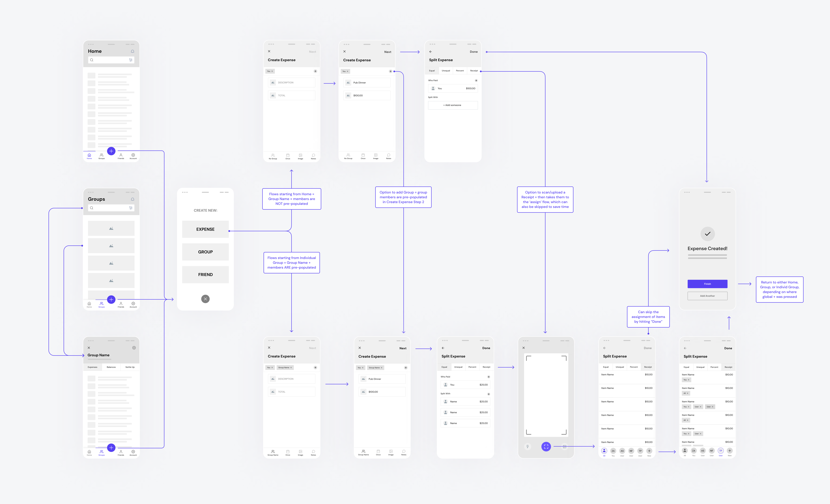The image size is (830, 504).
Task: Click the Add Another button
Action: (707, 296)
